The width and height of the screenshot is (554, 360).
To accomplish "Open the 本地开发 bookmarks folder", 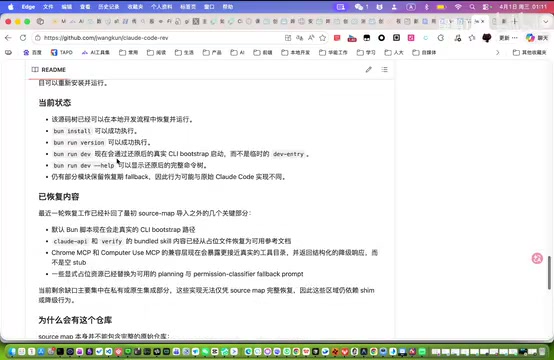I will (x=296, y=53).
